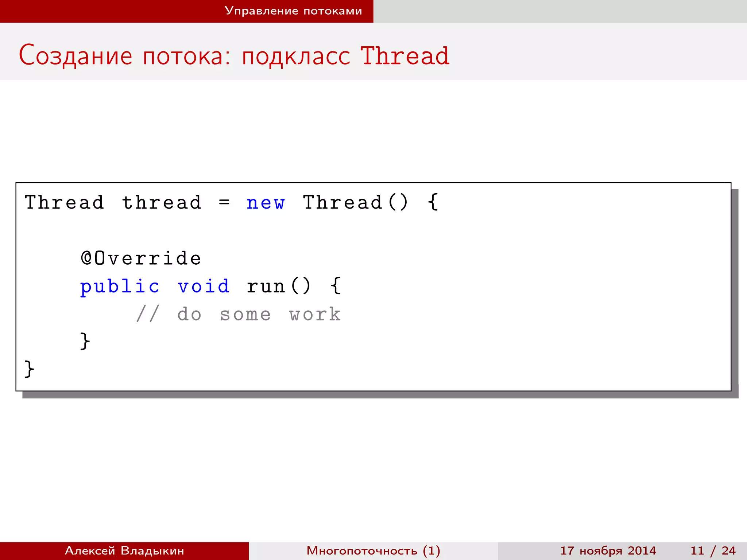Click the page number '11 / 24'
The width and height of the screenshot is (747, 560).
coord(713,551)
